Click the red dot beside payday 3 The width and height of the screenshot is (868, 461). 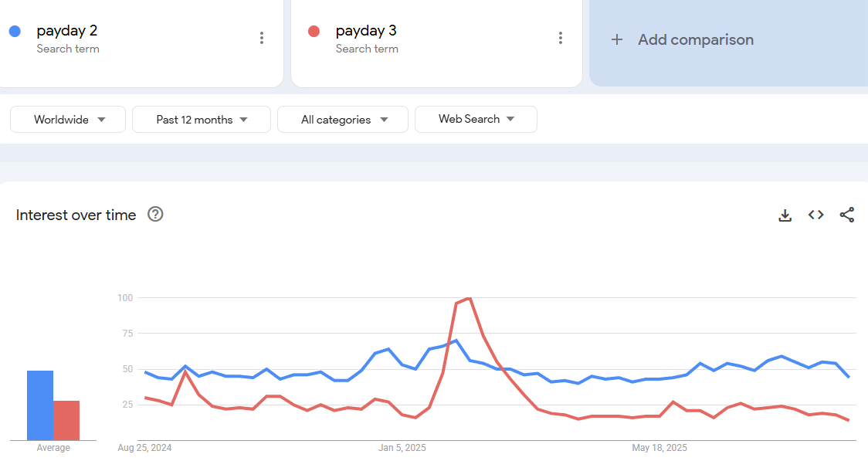coord(314,32)
